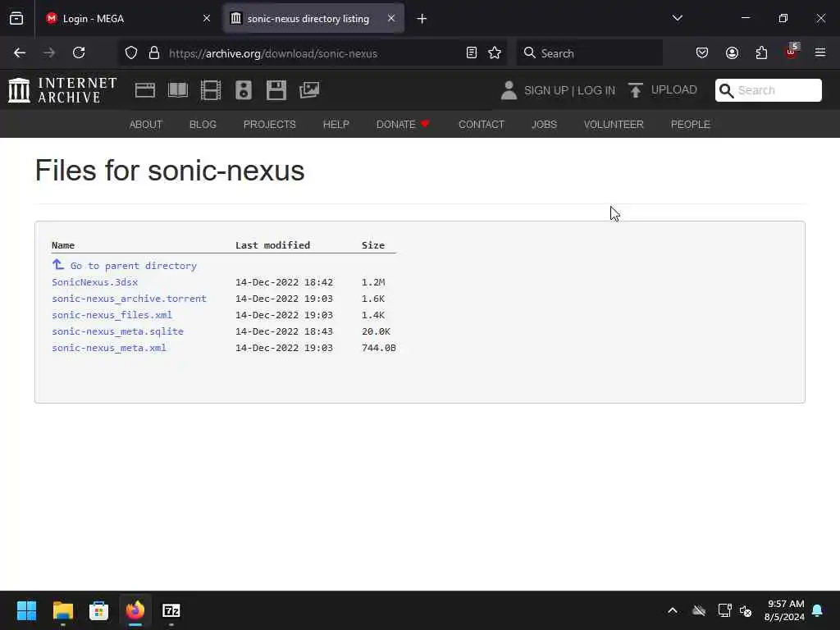
Task: Open sonic-nexus_meta.sqlite link
Action: (x=118, y=331)
